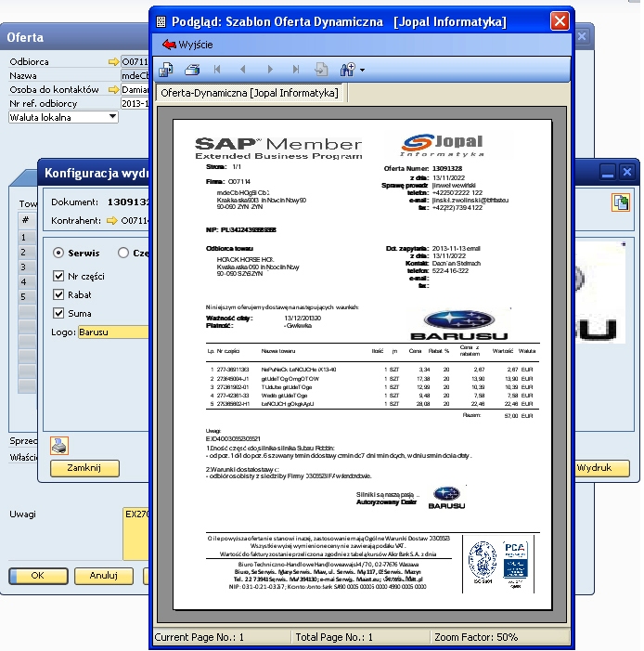
Task: Click the Dokument number value in Konfiguracja
Action: tap(128, 202)
